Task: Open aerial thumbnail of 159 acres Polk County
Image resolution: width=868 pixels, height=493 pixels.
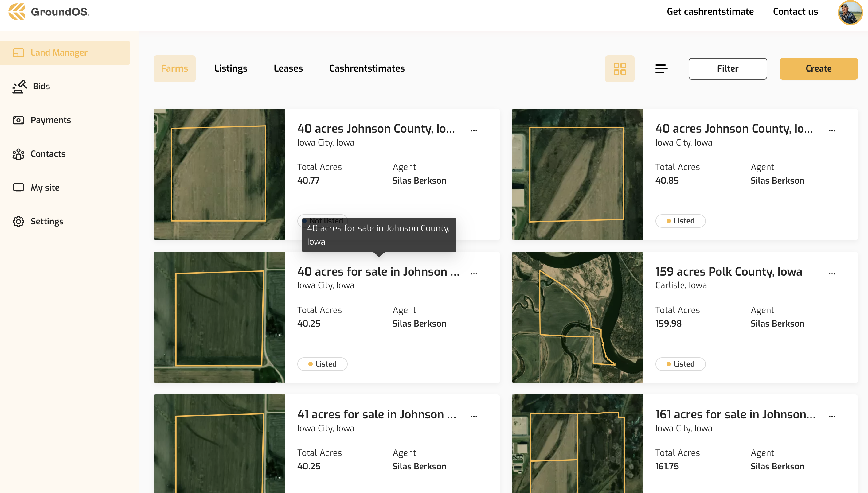Action: [x=577, y=318]
